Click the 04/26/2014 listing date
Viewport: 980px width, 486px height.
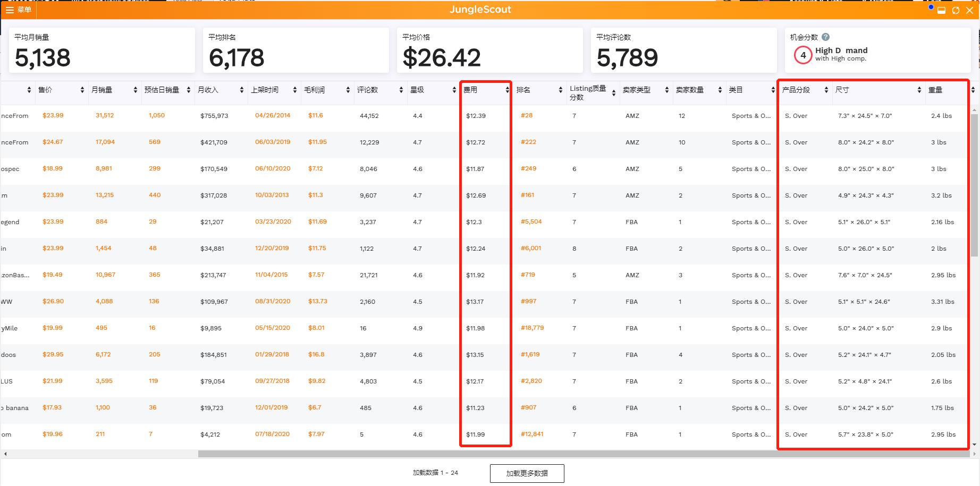(x=273, y=115)
